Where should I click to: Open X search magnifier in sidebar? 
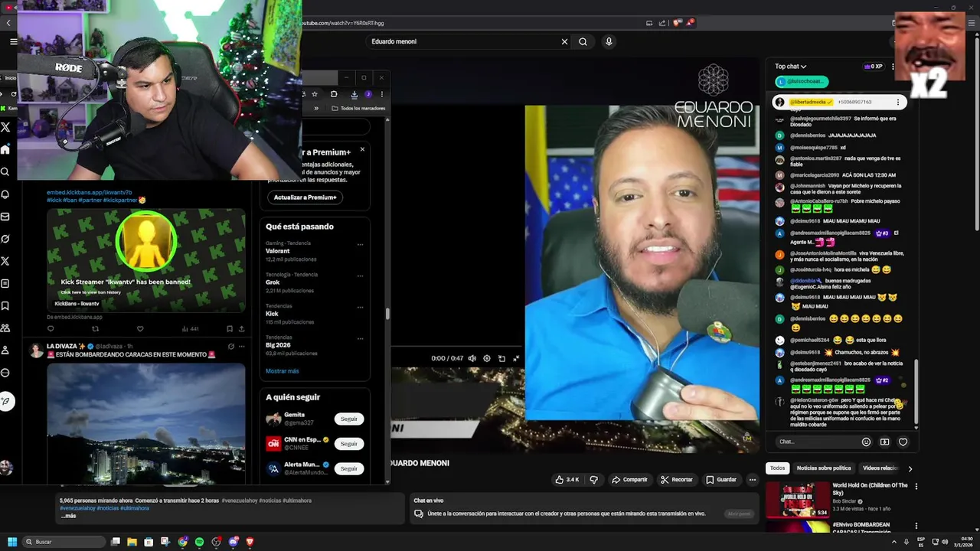[5, 172]
